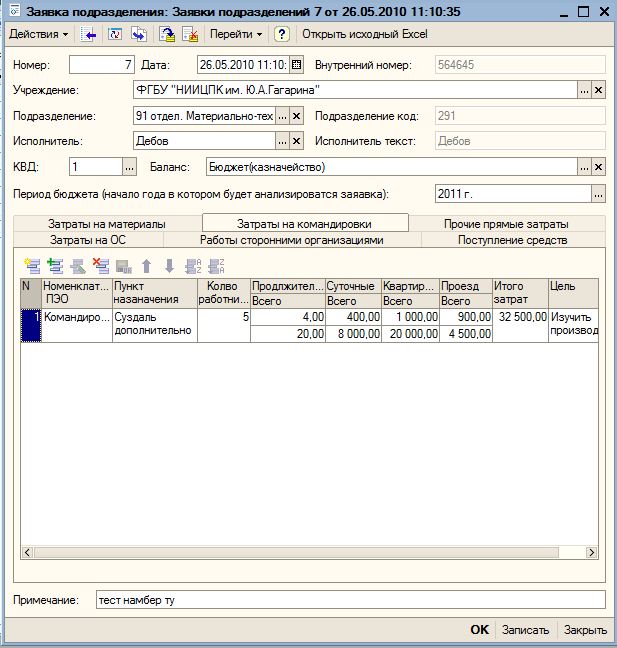The image size is (617, 648).
Task: Open help with the question mark icon
Action: click(x=282, y=34)
